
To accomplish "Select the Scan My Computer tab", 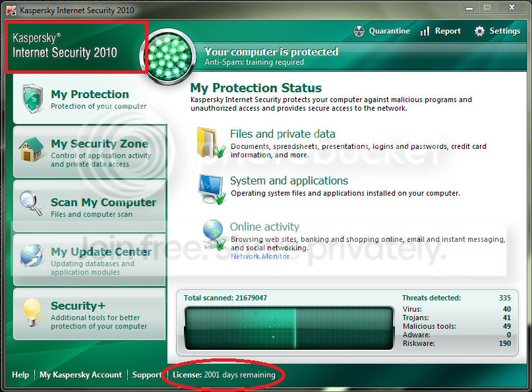I will (90, 206).
